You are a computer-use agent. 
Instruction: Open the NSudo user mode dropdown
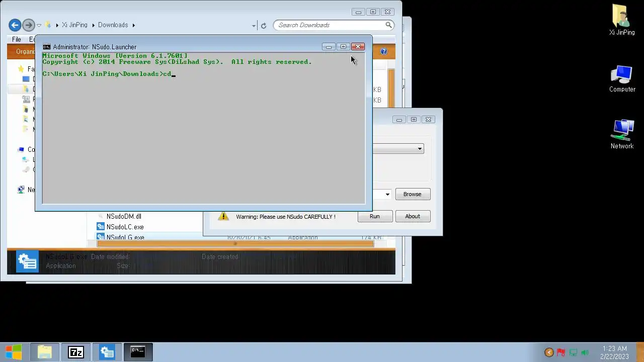click(420, 149)
